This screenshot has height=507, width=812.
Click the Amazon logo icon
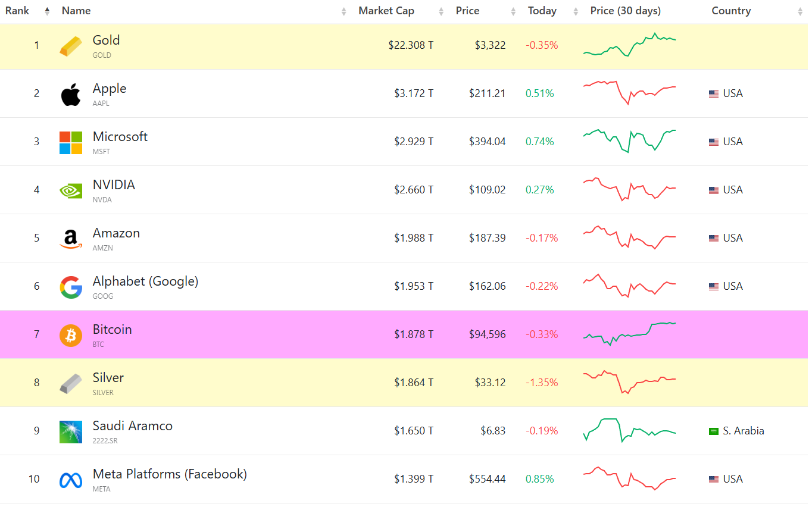(x=70, y=237)
